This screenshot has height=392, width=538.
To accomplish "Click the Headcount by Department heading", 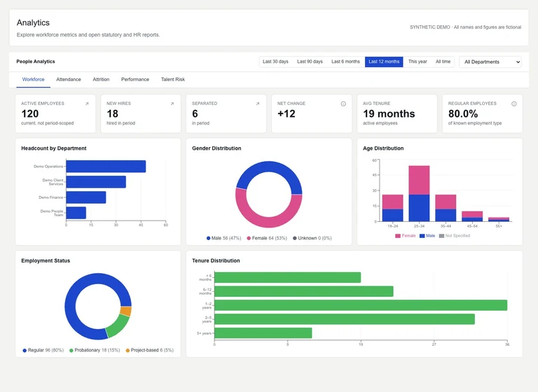I will 54,148.
